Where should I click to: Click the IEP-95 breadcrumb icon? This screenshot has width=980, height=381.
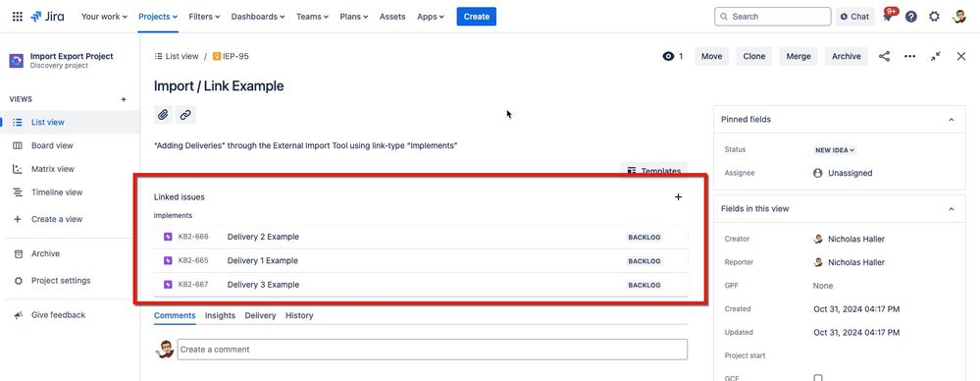[x=217, y=56]
